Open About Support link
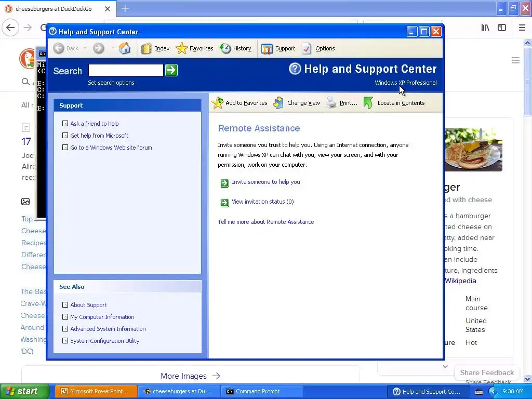532x399 pixels. click(x=88, y=304)
